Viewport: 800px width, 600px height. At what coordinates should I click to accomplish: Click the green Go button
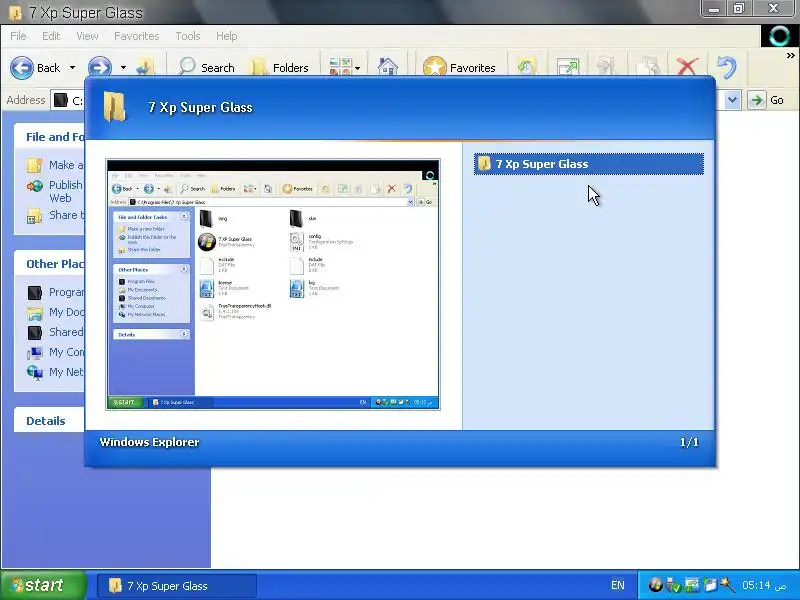click(x=766, y=100)
